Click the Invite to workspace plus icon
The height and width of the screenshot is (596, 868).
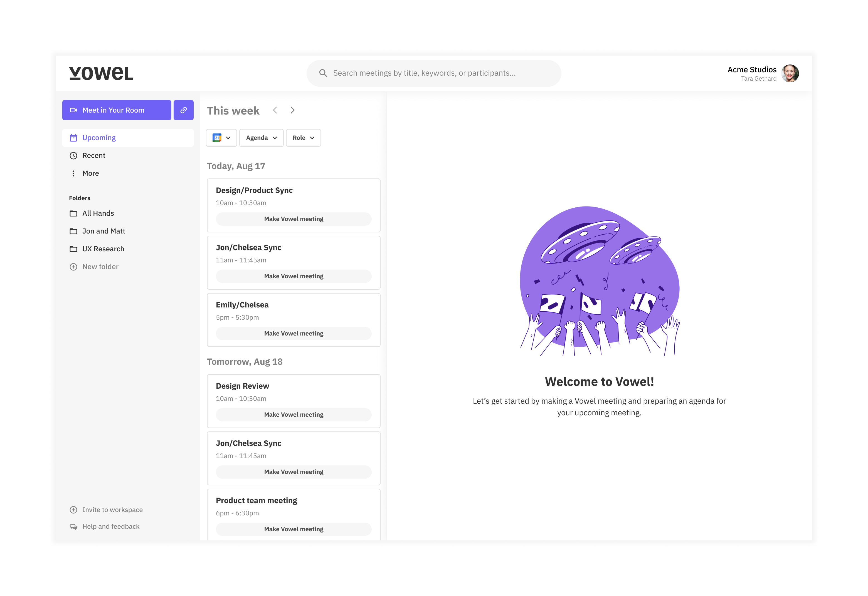(74, 510)
